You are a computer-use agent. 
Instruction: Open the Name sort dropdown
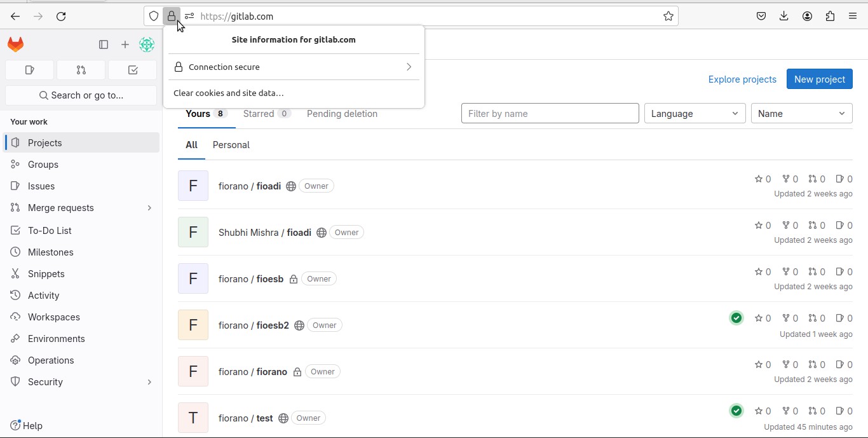802,113
